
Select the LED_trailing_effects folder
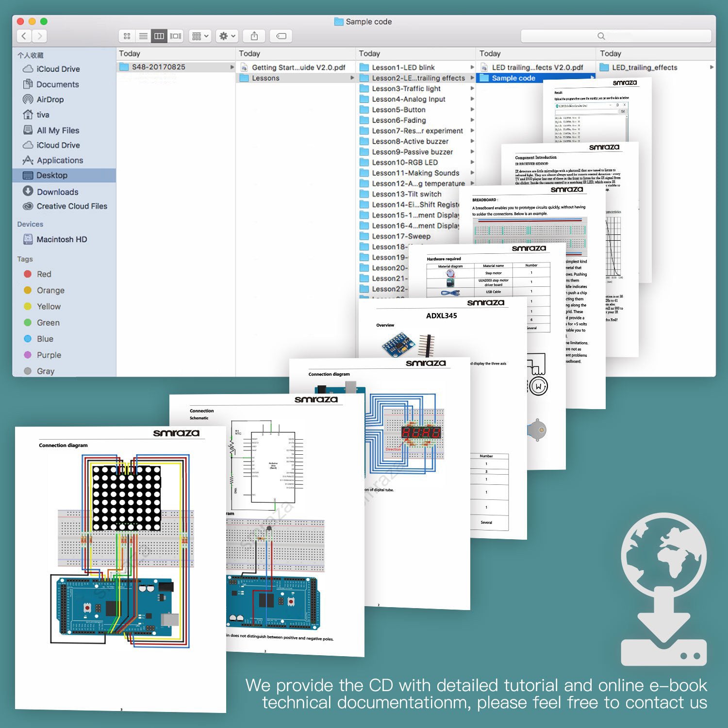[x=638, y=67]
